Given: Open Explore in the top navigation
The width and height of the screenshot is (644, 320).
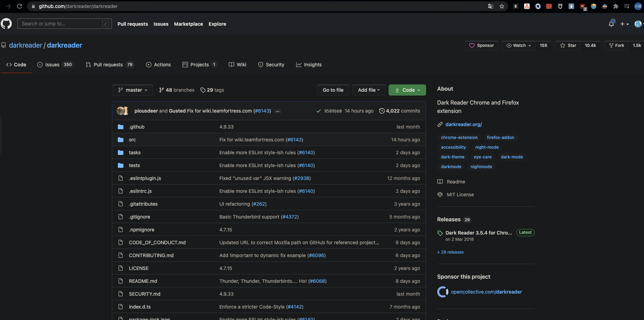Looking at the screenshot, I should point(217,24).
